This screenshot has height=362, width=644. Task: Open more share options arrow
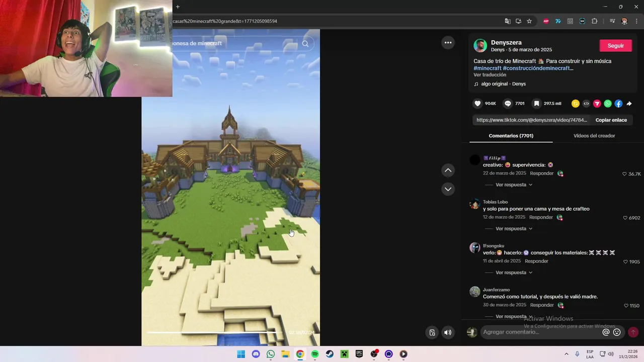pyautogui.click(x=629, y=104)
